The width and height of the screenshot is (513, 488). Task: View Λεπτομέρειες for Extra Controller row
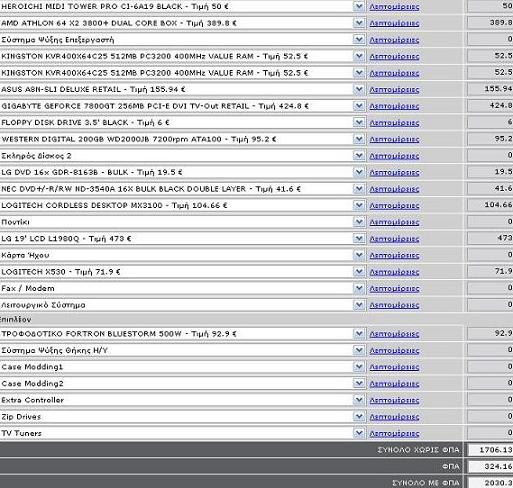394,400
